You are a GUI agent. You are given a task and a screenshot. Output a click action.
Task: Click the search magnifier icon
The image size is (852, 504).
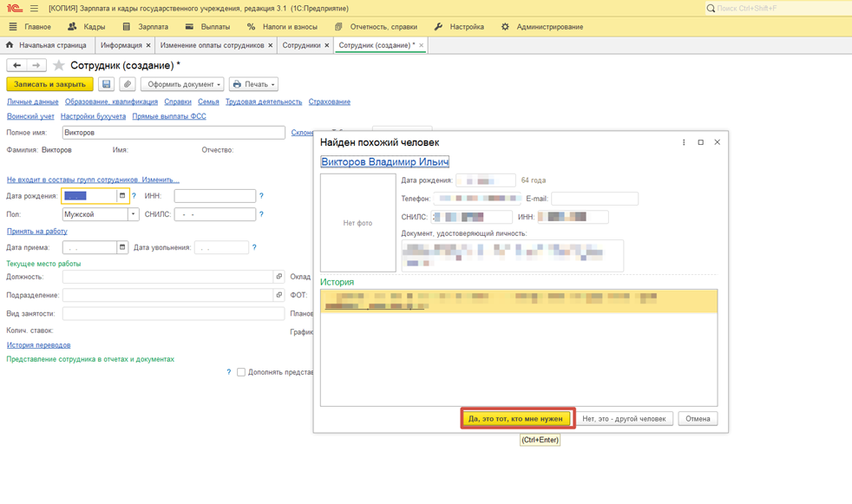(x=711, y=8)
